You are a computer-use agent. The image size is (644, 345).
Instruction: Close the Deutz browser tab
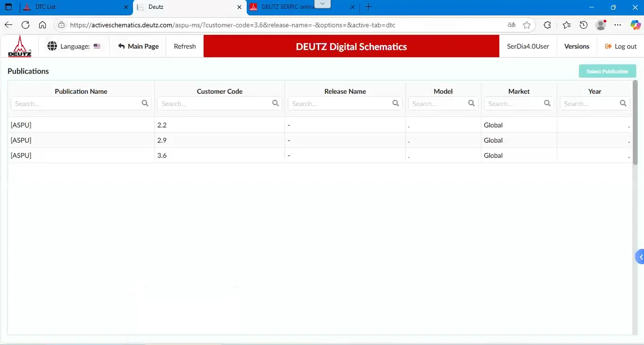click(239, 7)
